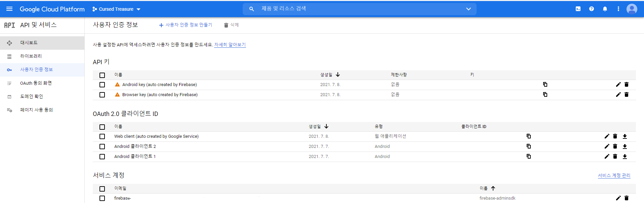Screen dimensions: 644x203
Task: Edit the Web client OAuth entry
Action: (607, 136)
